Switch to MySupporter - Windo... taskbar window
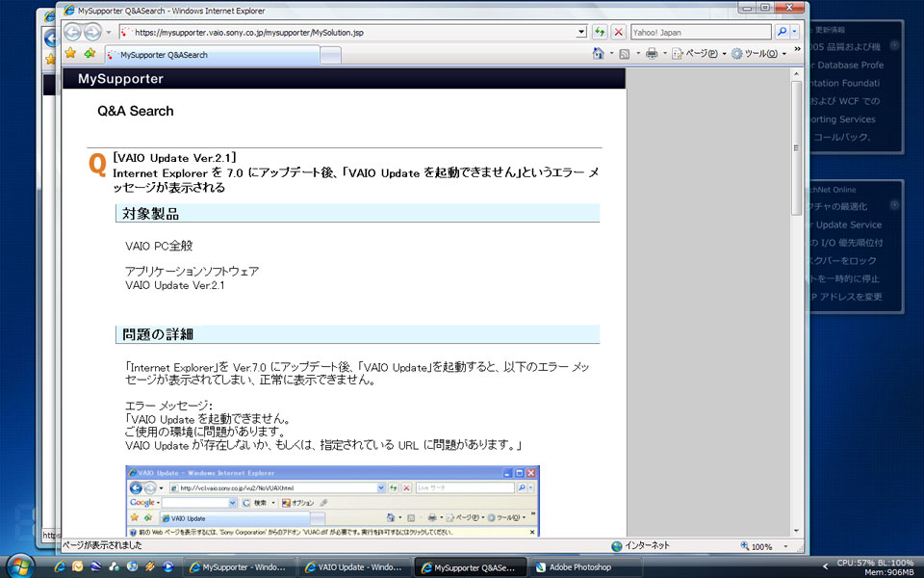This screenshot has height=578, width=924. (x=240, y=567)
